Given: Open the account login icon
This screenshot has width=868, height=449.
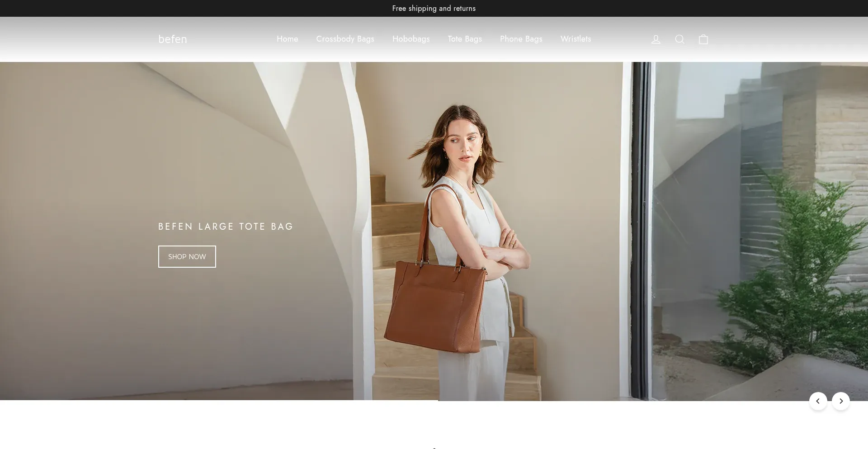Looking at the screenshot, I should [656, 39].
